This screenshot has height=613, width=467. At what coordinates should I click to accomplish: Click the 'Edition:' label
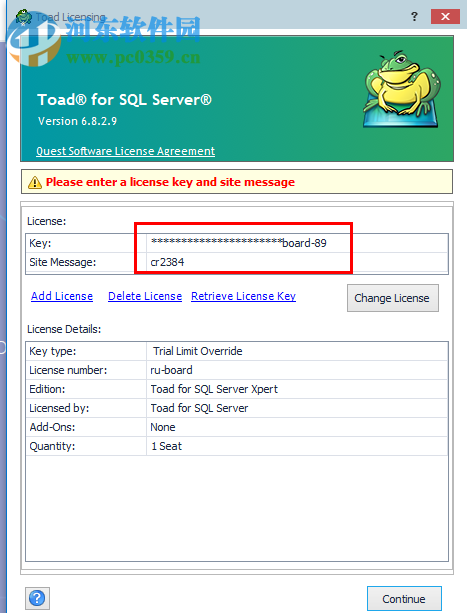47,389
